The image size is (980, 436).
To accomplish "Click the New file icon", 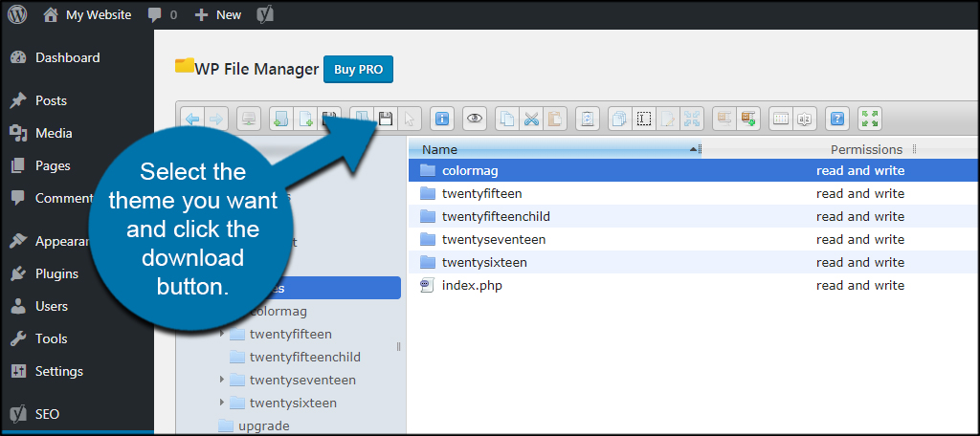I will 305,118.
